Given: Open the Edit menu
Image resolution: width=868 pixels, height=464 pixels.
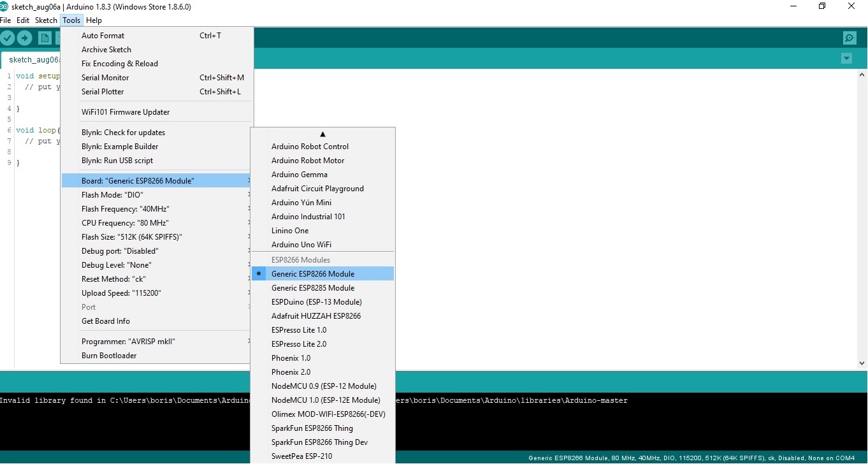Looking at the screenshot, I should 23,20.
